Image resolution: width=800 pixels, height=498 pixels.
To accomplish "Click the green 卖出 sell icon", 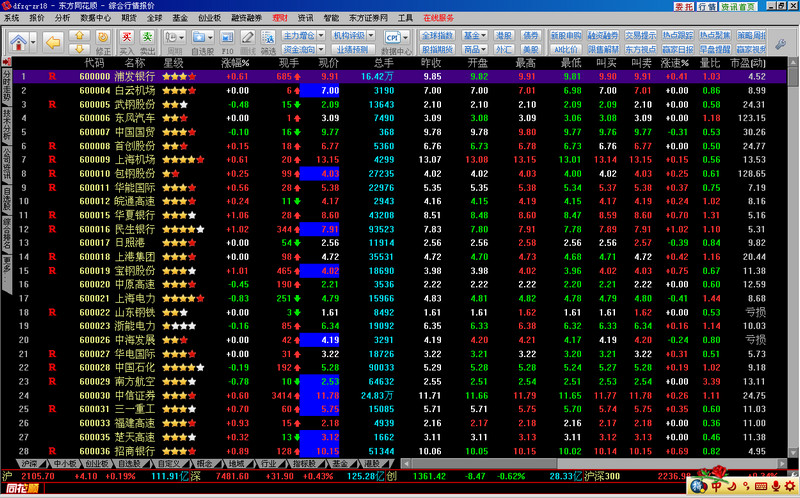I will (147, 37).
